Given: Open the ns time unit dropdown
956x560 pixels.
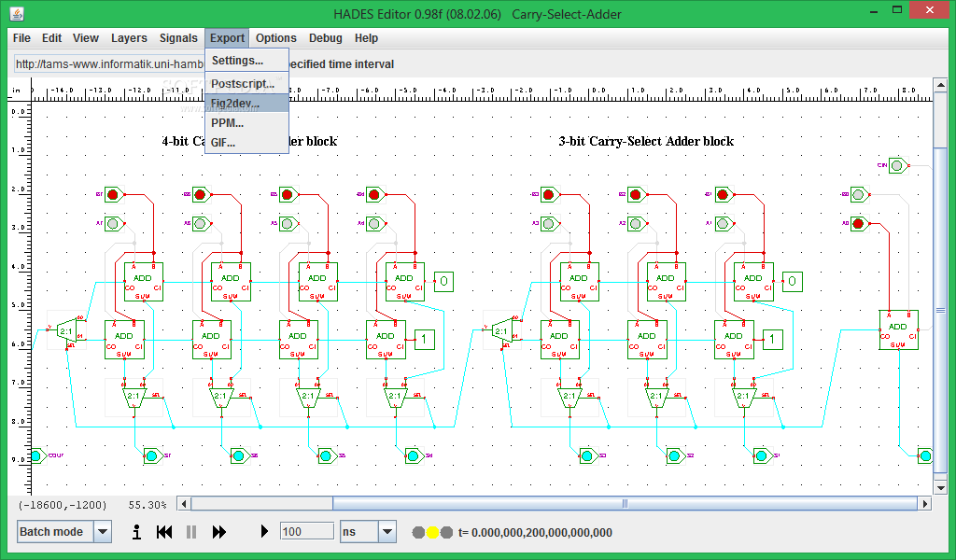Looking at the screenshot, I should pos(387,532).
